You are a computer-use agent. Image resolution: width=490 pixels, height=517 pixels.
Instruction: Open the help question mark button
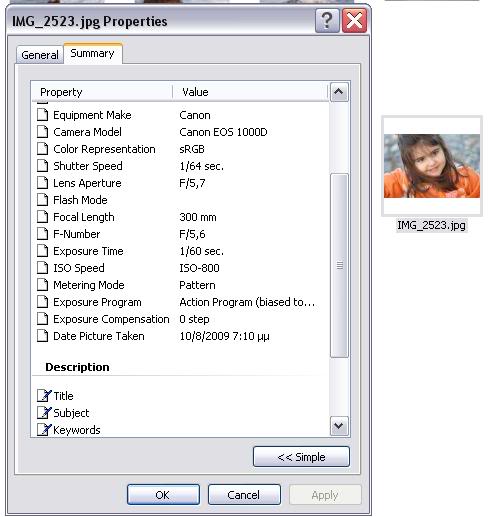click(x=327, y=21)
